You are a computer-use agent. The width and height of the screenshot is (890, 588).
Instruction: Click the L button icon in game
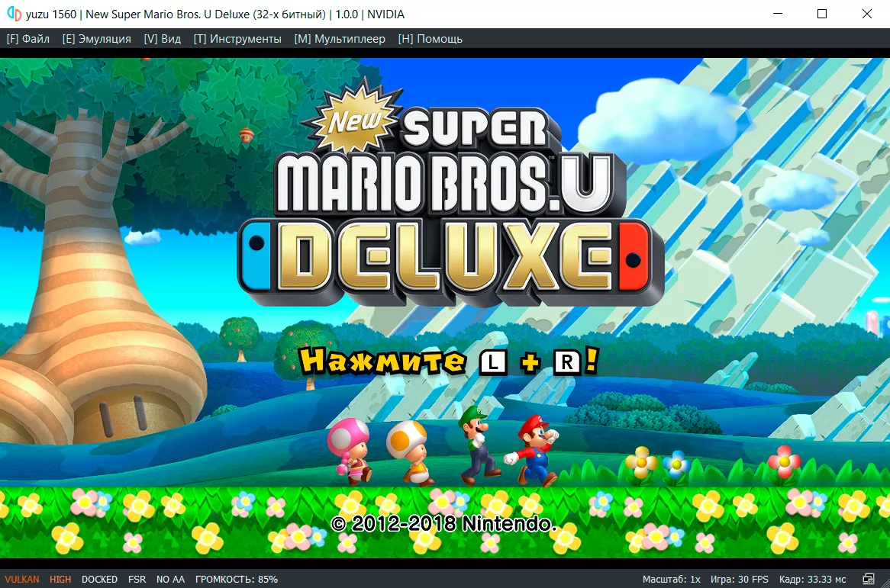(x=492, y=362)
